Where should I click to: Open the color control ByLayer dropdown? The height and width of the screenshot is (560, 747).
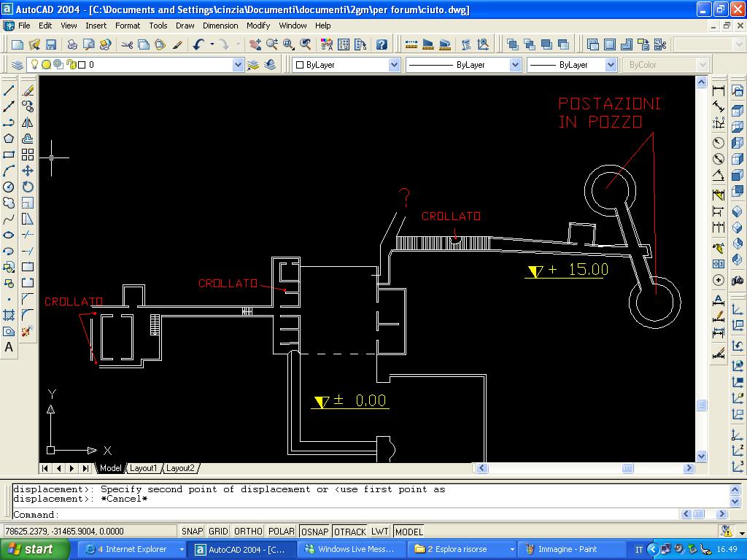394,65
